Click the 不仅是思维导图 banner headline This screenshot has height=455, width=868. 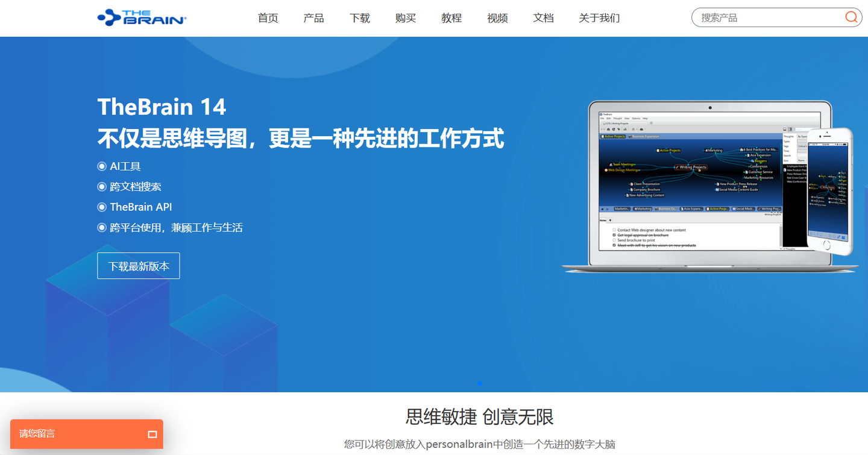[301, 139]
